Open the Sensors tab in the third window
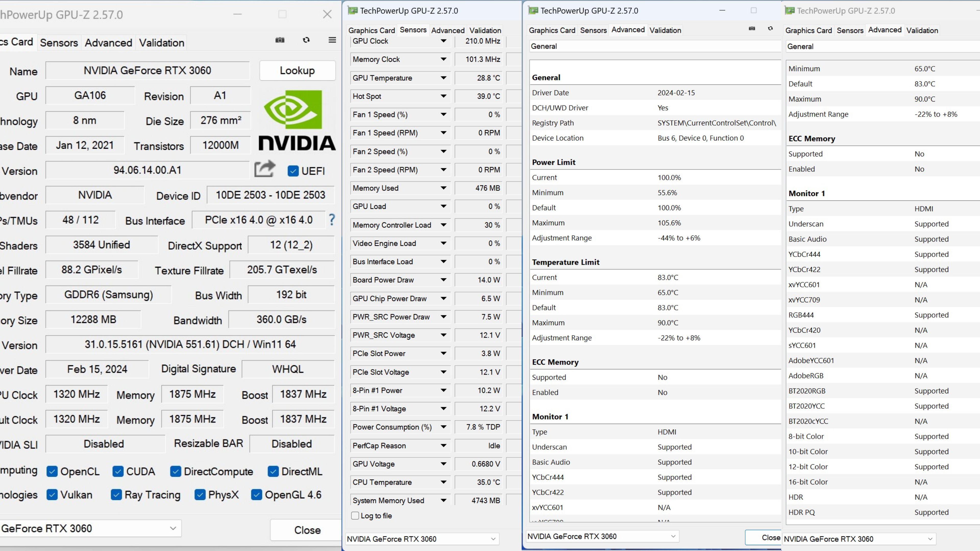The image size is (980, 551). coord(593,30)
